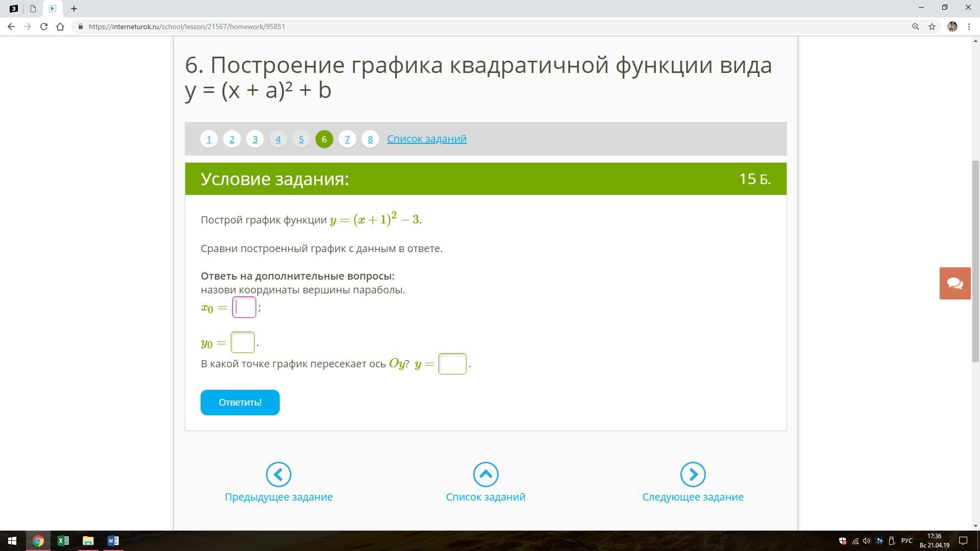Viewport: 980px width, 551px height.
Task: Click the Oy intersection y input field
Action: coord(452,364)
